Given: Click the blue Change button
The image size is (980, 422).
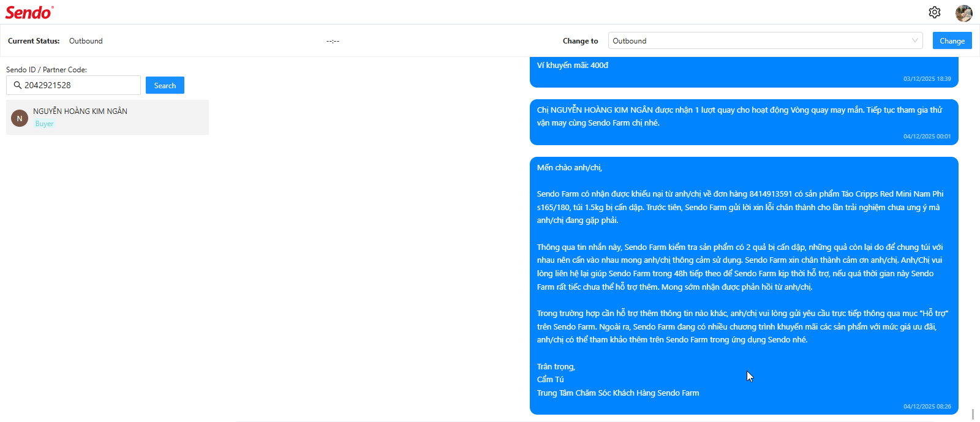Looking at the screenshot, I should click(x=952, y=41).
